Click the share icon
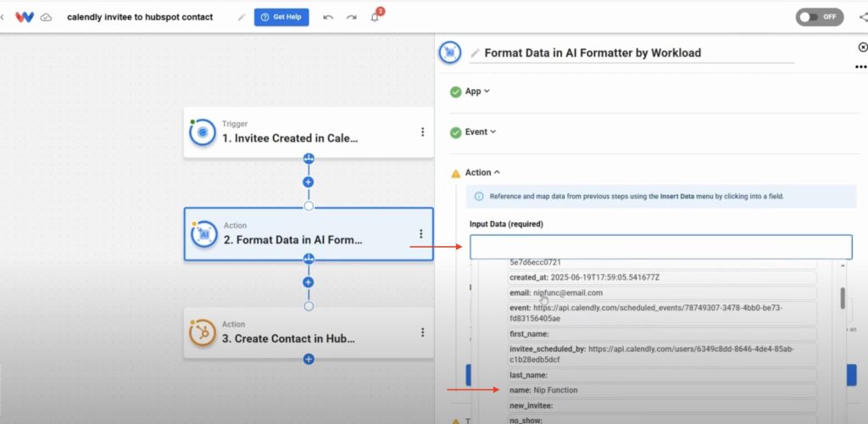 [x=862, y=17]
